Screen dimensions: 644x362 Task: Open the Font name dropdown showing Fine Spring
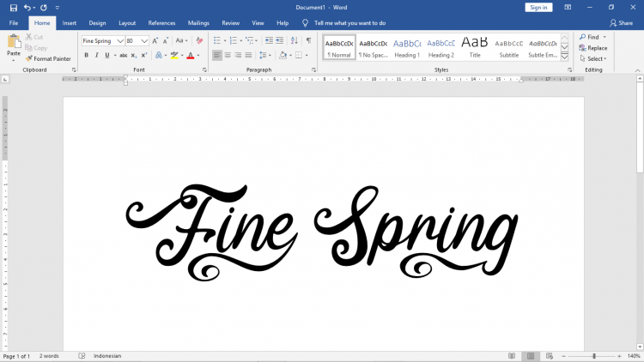point(120,41)
